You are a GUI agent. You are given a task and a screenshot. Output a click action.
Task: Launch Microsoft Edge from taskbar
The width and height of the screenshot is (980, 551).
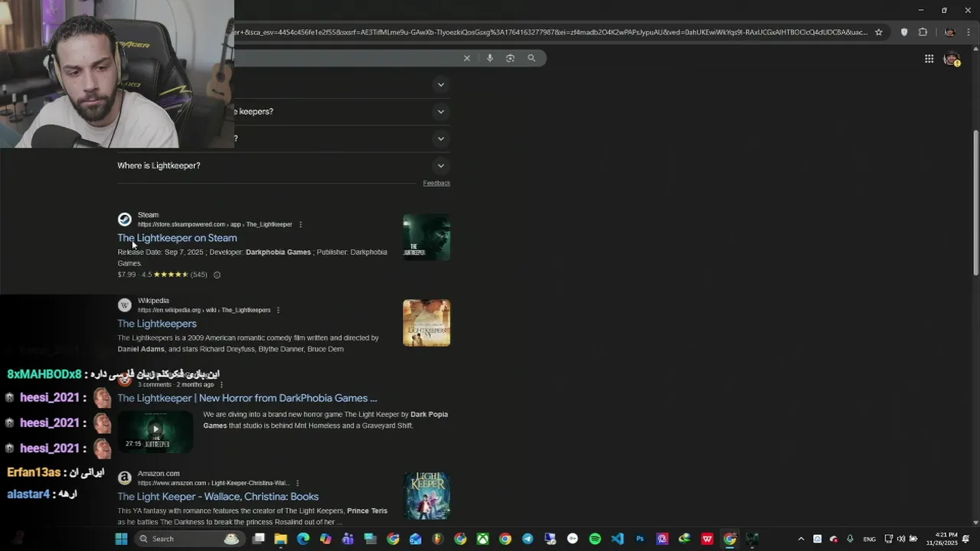click(303, 539)
